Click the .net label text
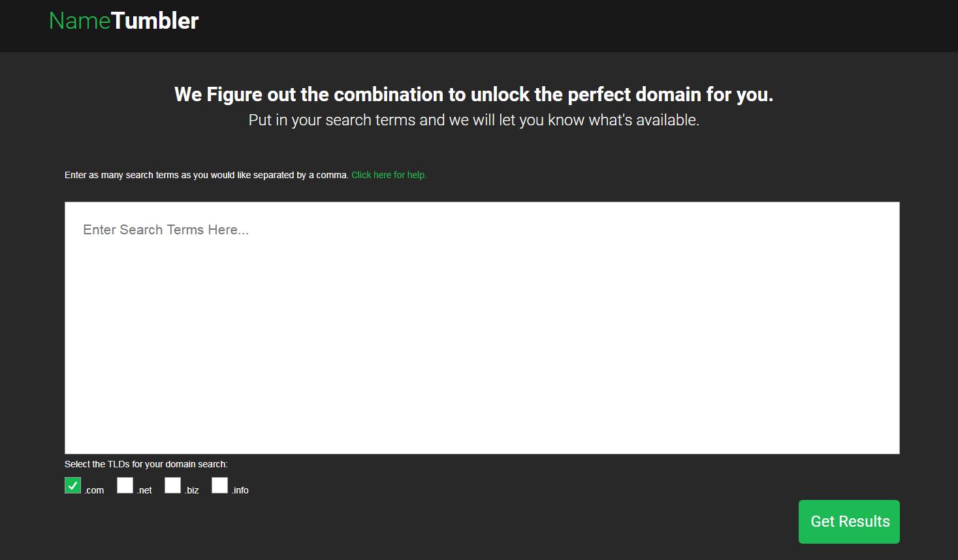 pyautogui.click(x=145, y=490)
